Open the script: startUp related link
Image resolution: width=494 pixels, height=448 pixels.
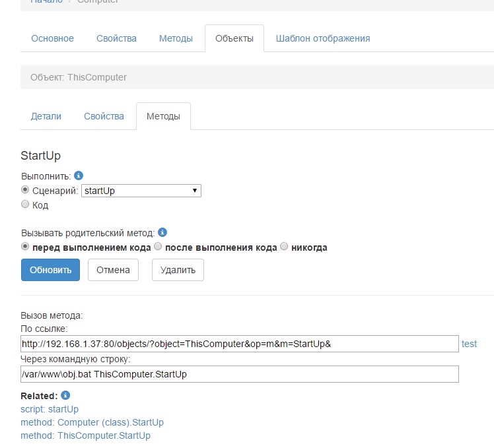(50, 409)
